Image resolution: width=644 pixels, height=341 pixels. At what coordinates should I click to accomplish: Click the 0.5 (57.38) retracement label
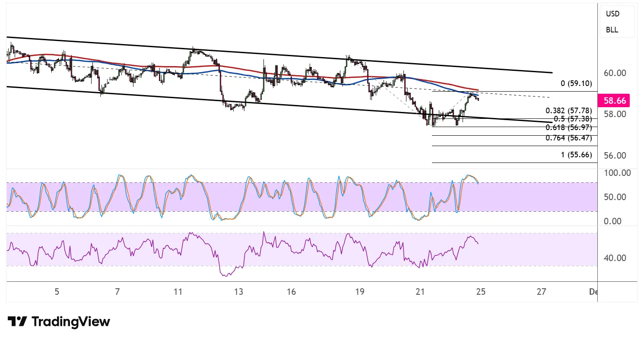571,119
